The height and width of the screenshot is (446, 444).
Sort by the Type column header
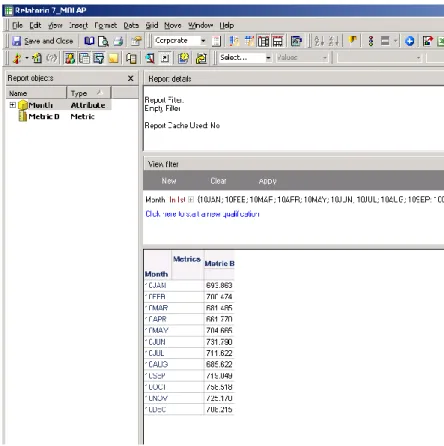[x=89, y=93]
